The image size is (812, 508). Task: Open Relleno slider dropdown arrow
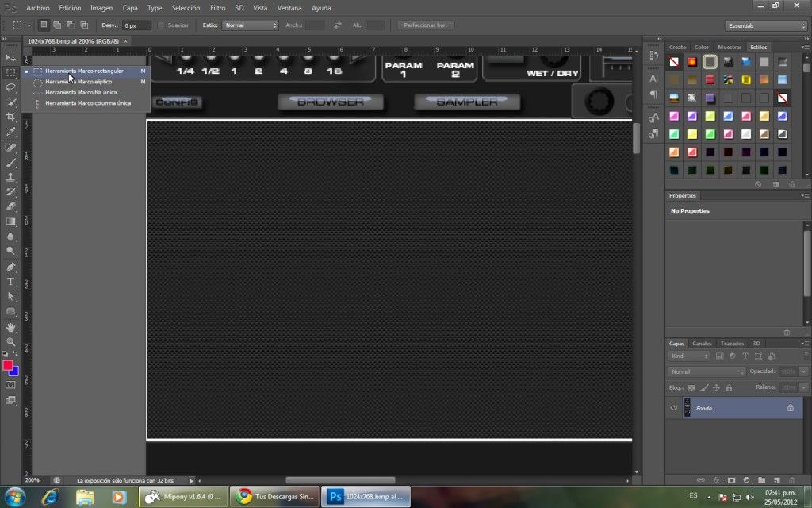coord(803,387)
